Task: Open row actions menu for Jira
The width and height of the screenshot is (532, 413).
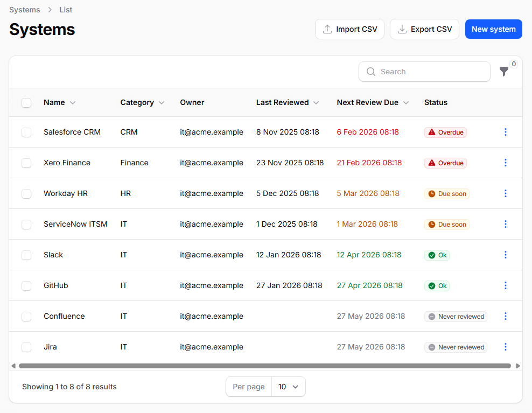Action: coord(506,347)
